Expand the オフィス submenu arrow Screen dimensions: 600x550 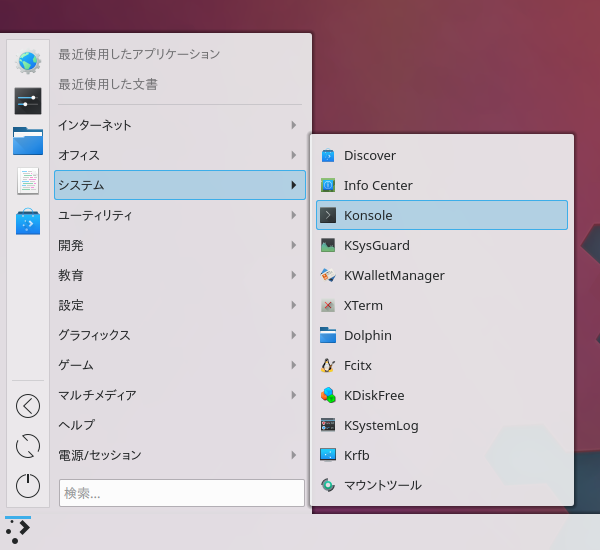(x=293, y=155)
